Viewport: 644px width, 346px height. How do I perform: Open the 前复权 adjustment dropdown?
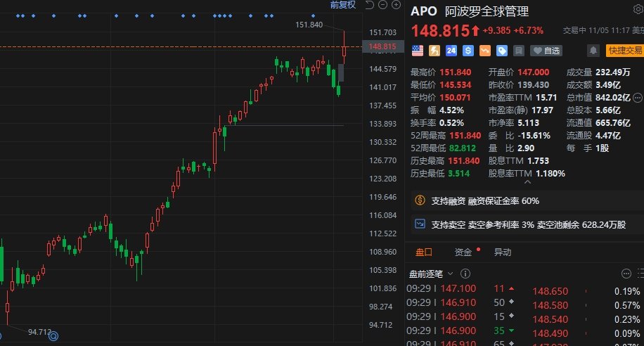coord(343,5)
